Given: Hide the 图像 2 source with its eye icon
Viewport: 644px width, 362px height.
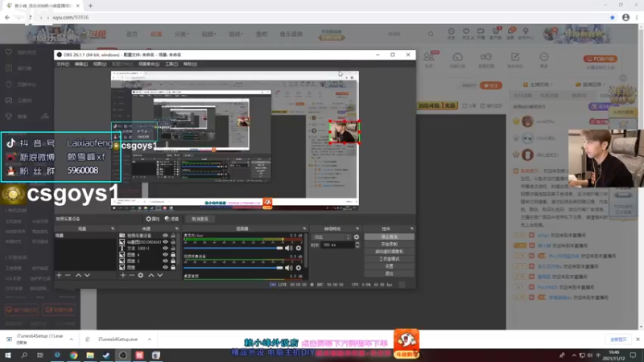Looking at the screenshot, I should click(x=165, y=261).
